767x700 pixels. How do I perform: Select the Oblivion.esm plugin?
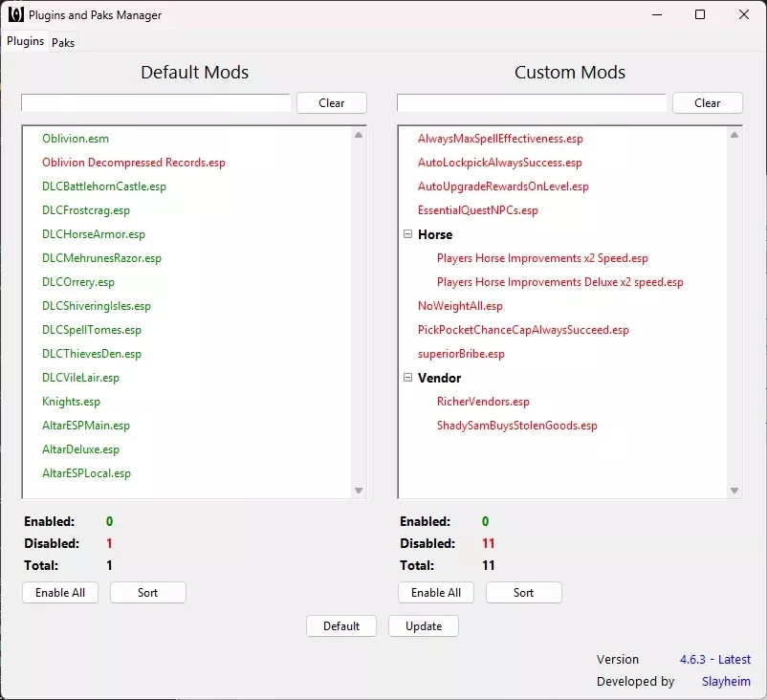point(75,138)
